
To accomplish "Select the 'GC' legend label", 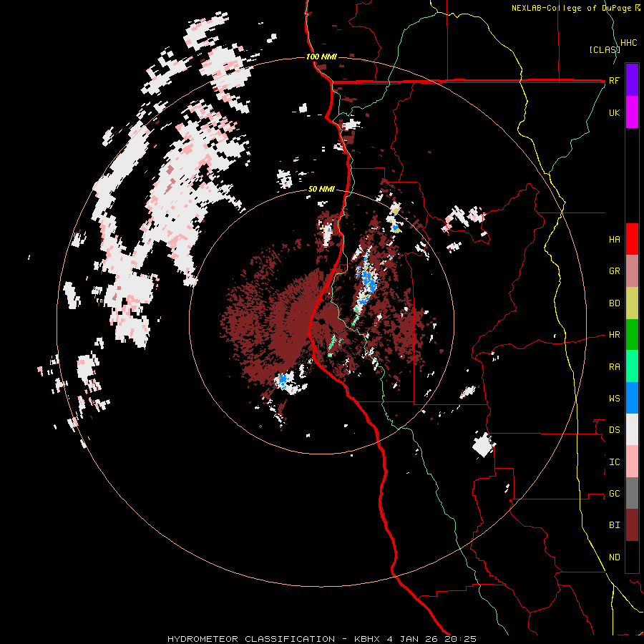I will point(614,494).
